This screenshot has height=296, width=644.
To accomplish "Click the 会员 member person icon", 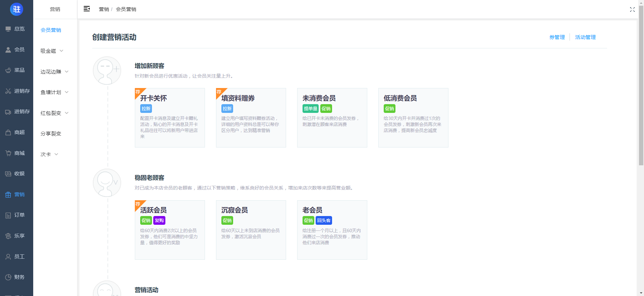I will point(8,50).
